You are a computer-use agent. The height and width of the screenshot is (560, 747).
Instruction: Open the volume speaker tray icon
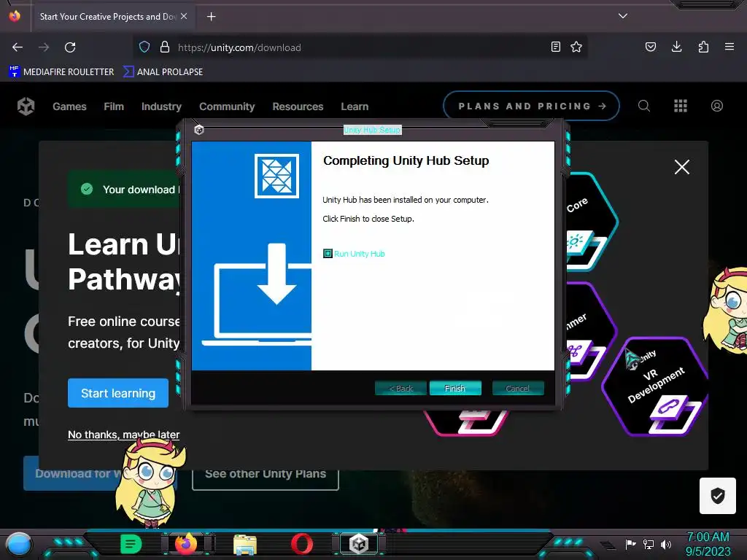[666, 544]
